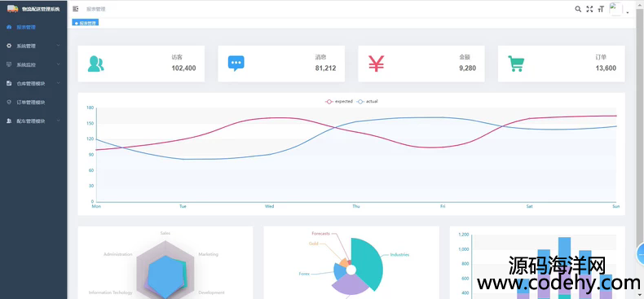The image size is (644, 299).
Task: Enter fullscreen mode via the expand icon
Action: (x=589, y=9)
